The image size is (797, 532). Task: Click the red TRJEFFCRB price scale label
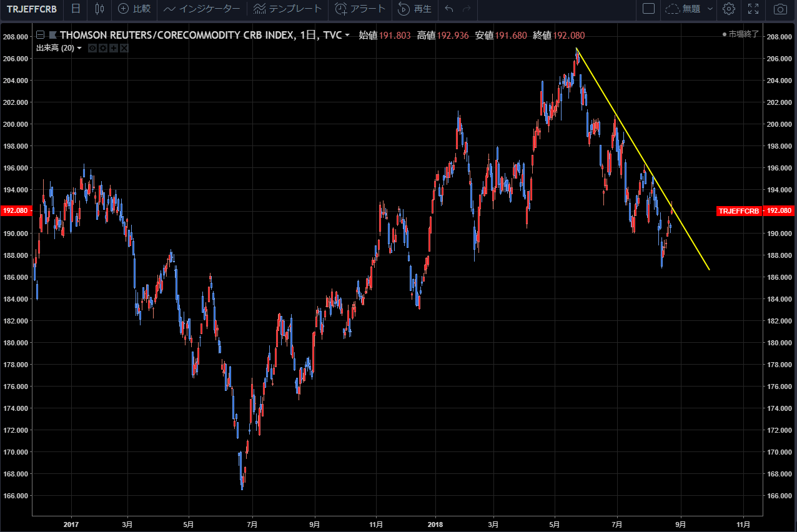click(739, 211)
